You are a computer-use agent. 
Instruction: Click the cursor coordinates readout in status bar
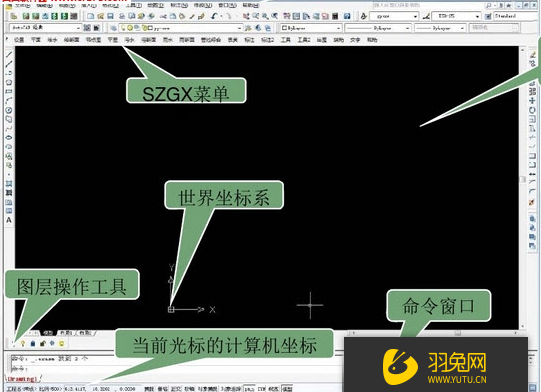tap(100, 389)
